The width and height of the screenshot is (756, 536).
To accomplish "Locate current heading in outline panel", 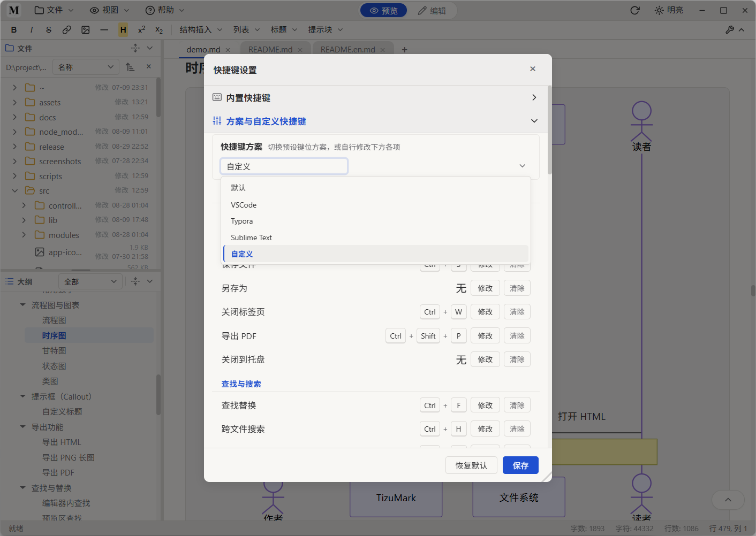I will [x=135, y=281].
